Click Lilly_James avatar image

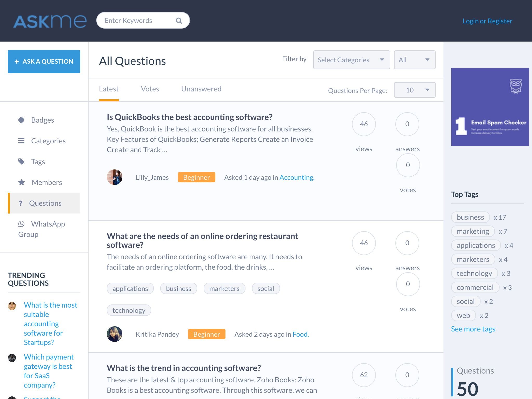115,177
